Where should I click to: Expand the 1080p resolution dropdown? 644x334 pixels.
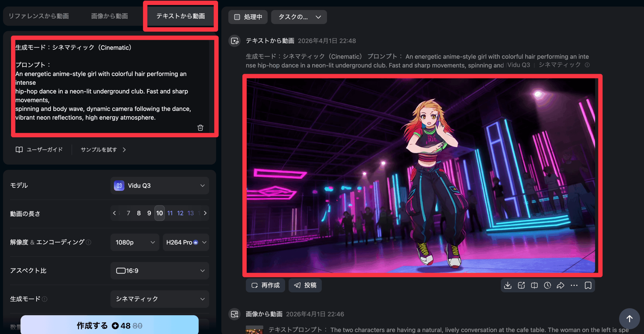coord(135,242)
